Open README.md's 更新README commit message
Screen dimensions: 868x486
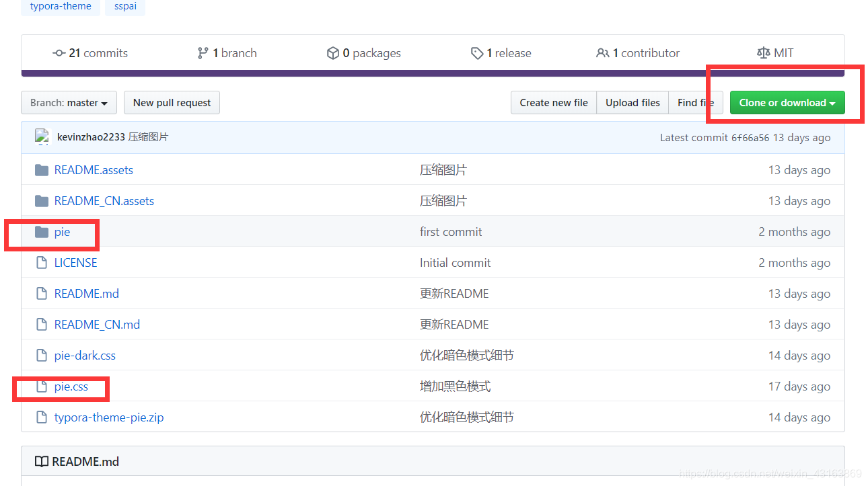[454, 294]
